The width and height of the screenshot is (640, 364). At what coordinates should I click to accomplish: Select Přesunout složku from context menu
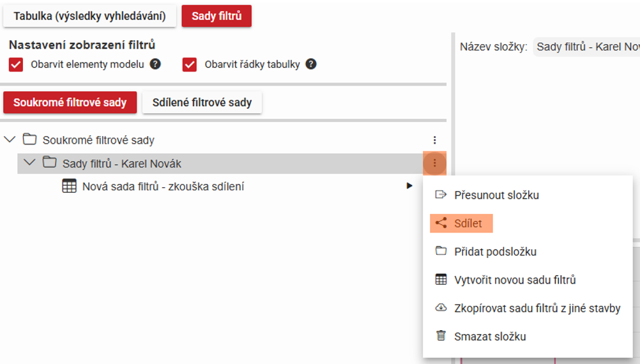point(496,195)
